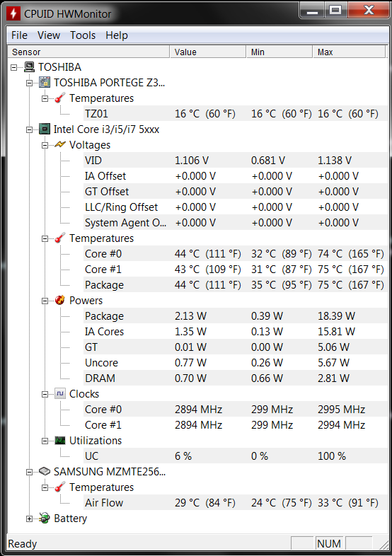This screenshot has width=392, height=556.
Task: Collapse the Clocks section
Action: [x=45, y=394]
